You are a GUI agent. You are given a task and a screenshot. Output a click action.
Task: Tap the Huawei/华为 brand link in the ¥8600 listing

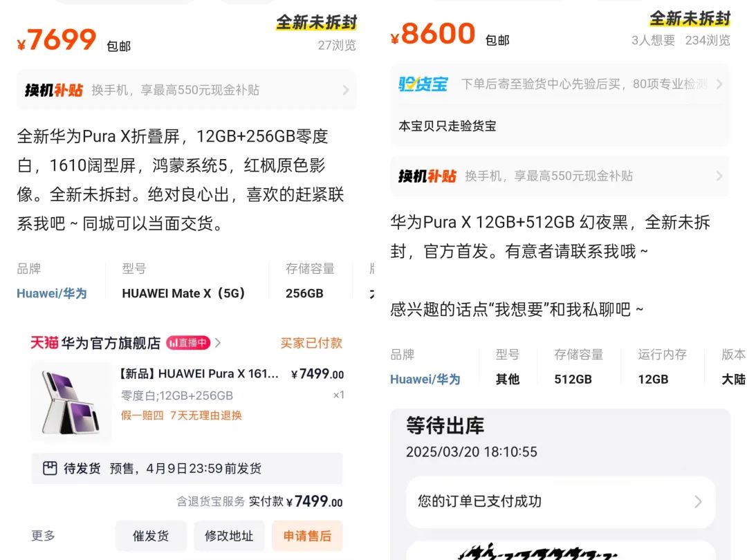[425, 379]
